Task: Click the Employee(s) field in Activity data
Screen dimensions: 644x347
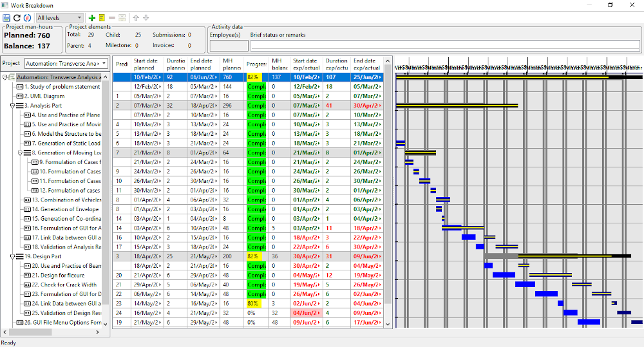Action: tap(229, 46)
